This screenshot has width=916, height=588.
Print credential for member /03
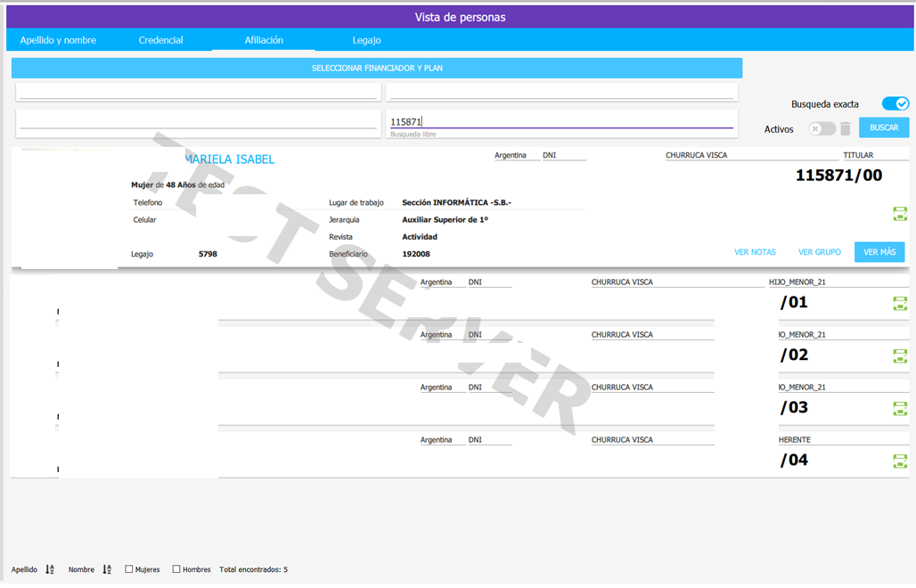click(x=900, y=409)
